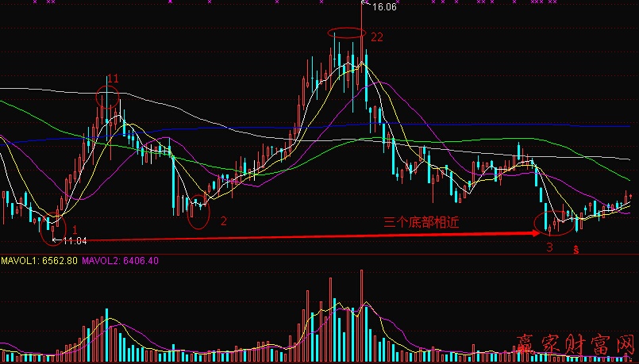Click the red ellipse at peak 22
Image resolution: width=639 pixels, height=364 pixels.
click(x=347, y=33)
